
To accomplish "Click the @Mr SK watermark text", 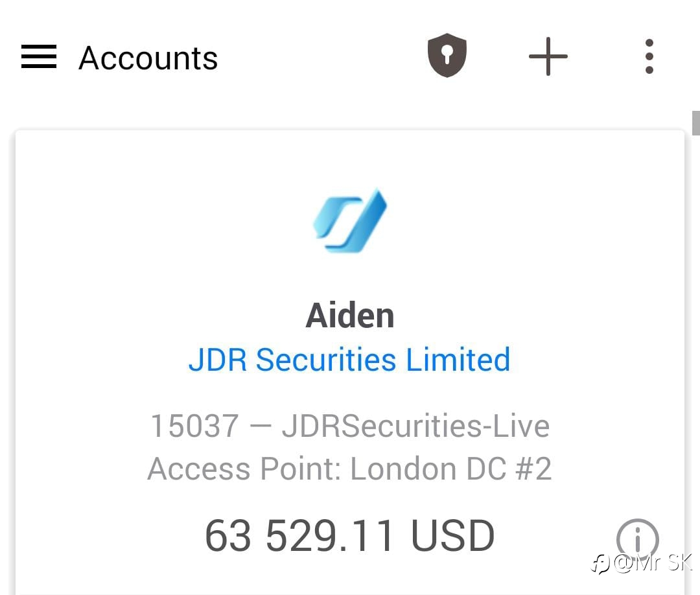I will pyautogui.click(x=653, y=563).
